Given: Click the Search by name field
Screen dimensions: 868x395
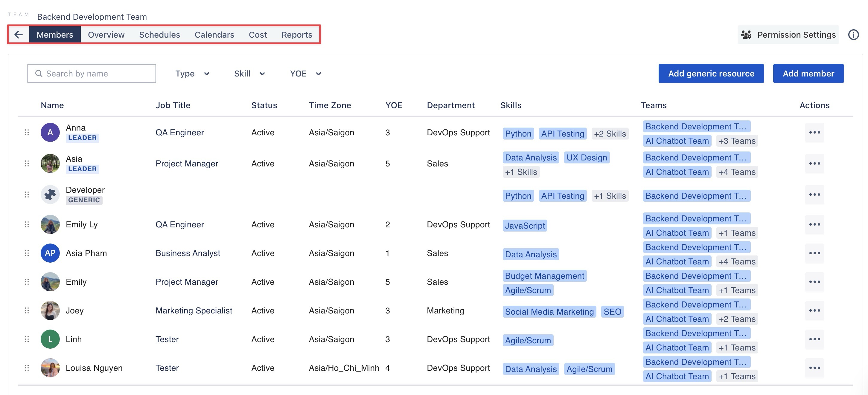Looking at the screenshot, I should point(92,74).
